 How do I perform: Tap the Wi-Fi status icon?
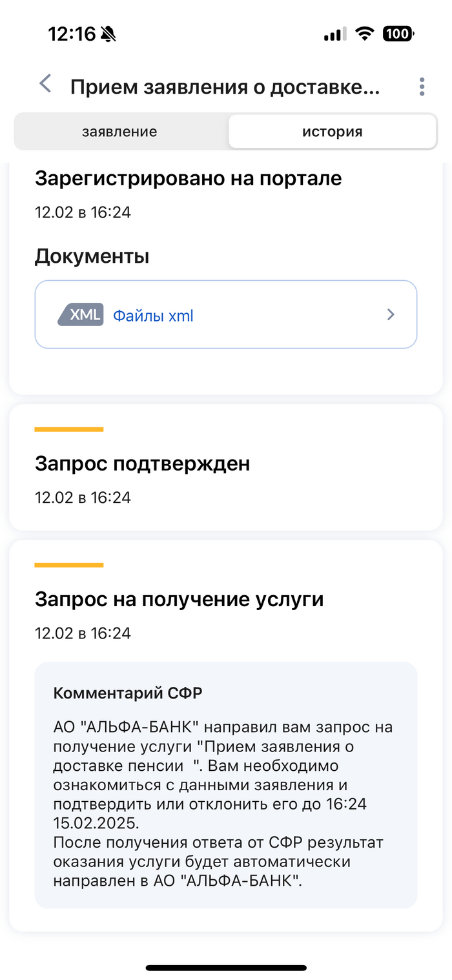(x=365, y=34)
